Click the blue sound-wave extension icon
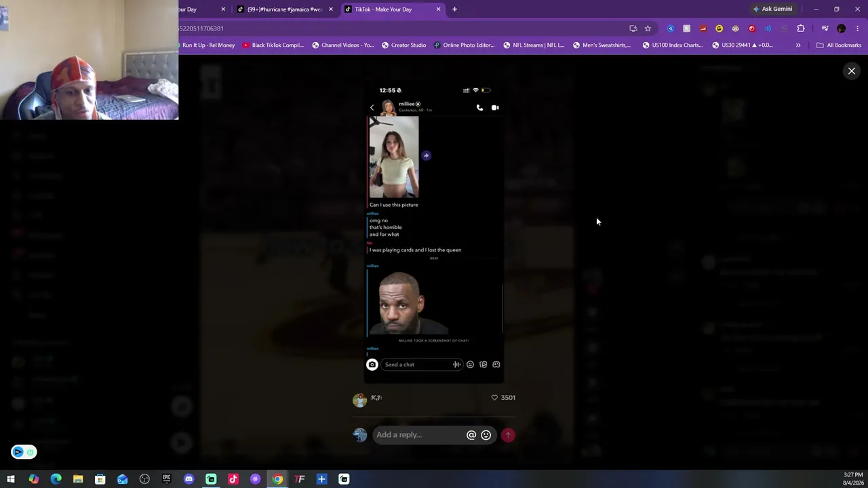This screenshot has height=488, width=868. pyautogui.click(x=768, y=28)
